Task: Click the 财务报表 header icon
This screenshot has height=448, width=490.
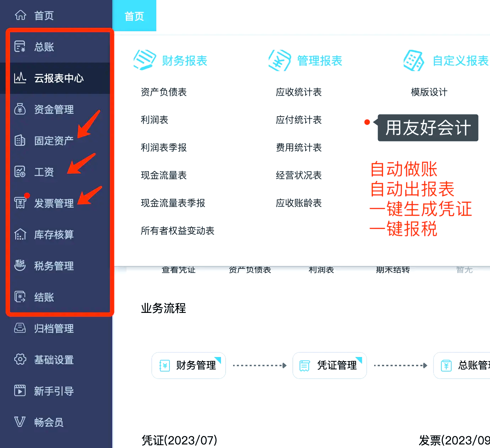Action: (145, 60)
